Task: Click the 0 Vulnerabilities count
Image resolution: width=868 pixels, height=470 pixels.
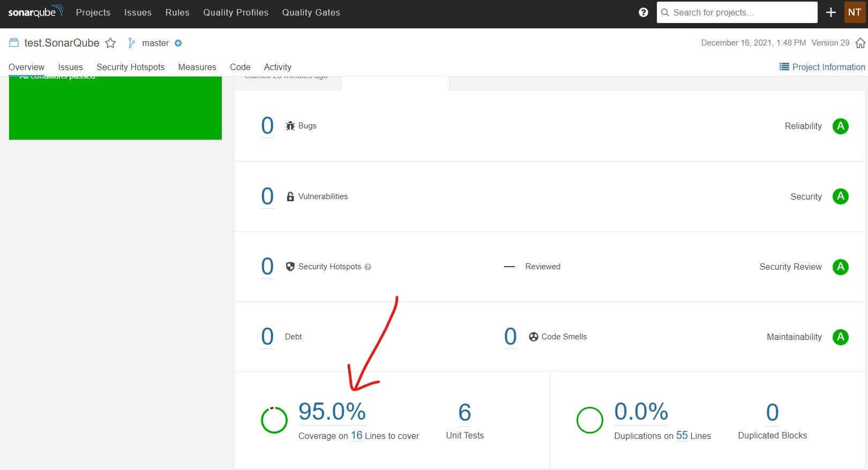Action: click(267, 196)
